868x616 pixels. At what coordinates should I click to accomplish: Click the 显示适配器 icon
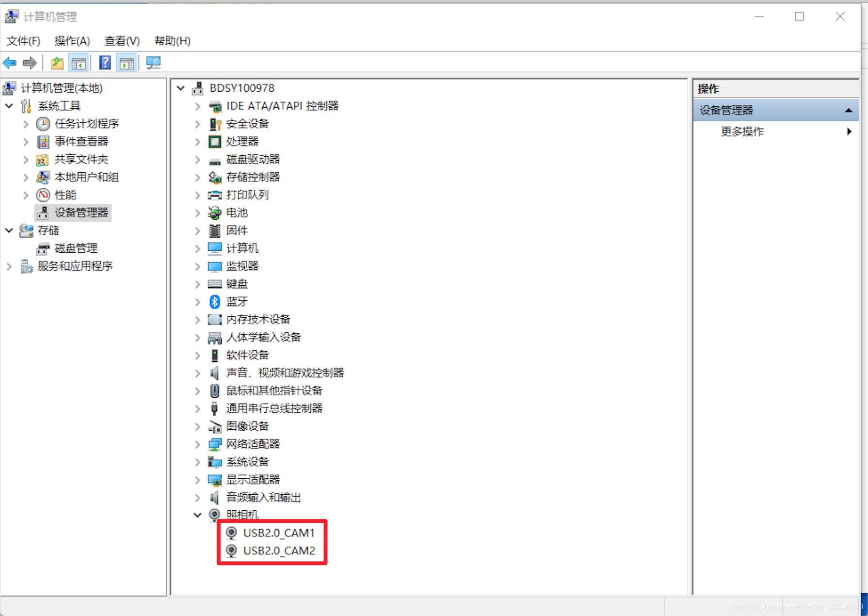215,480
